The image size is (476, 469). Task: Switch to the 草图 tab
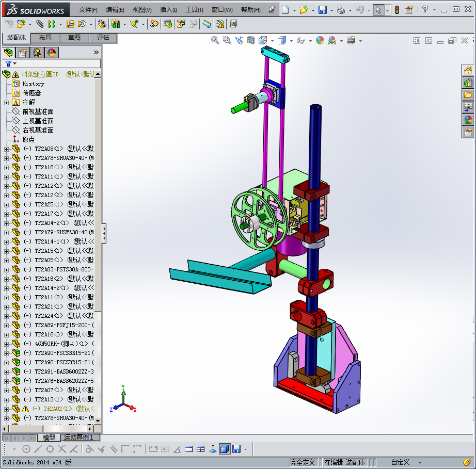[74, 38]
